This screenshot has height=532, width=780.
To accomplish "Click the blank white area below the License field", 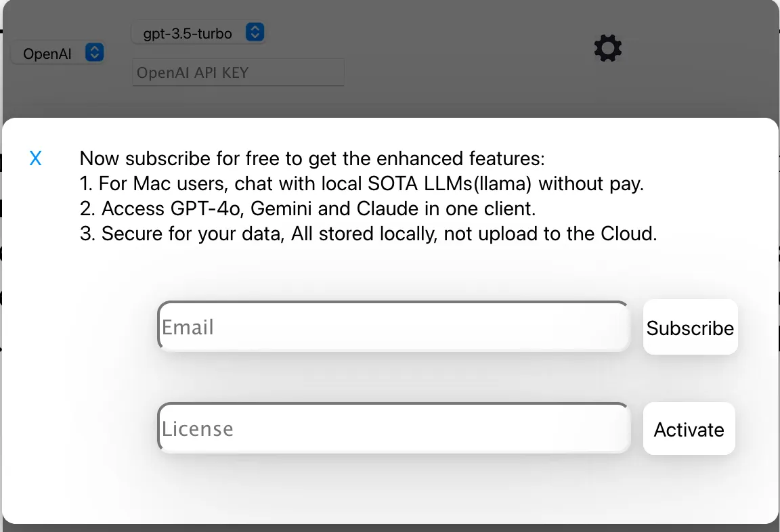I will 393,491.
